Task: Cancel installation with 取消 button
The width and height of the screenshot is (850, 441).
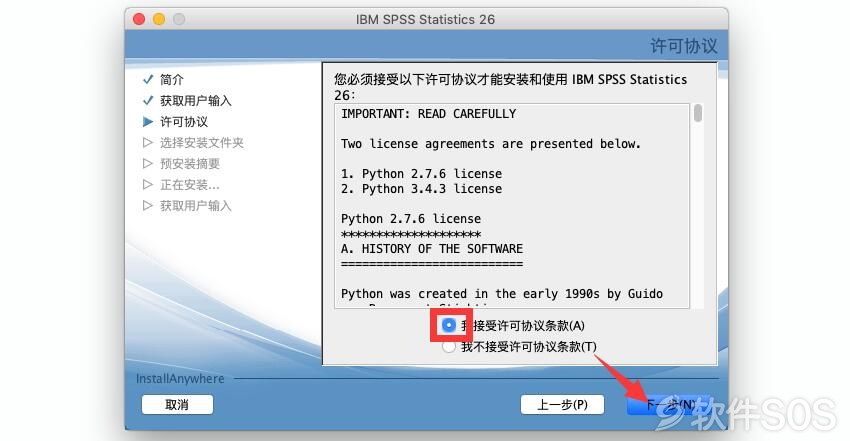Action: tap(177, 405)
